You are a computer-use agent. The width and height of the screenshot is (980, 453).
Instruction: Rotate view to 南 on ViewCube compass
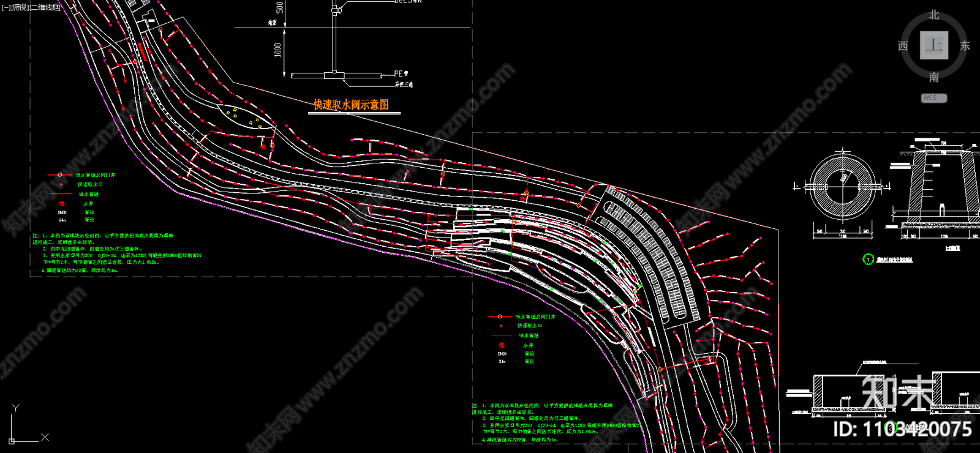[934, 77]
